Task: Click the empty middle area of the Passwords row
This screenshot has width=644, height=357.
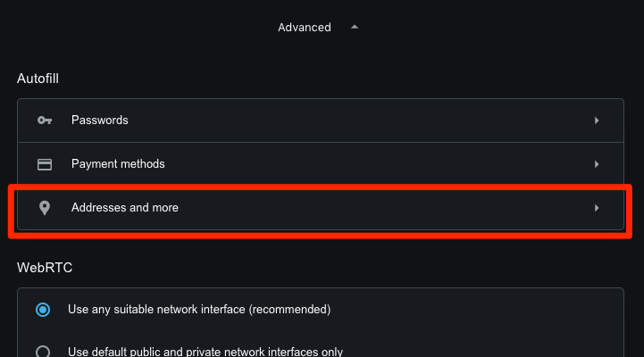Action: coord(357,120)
